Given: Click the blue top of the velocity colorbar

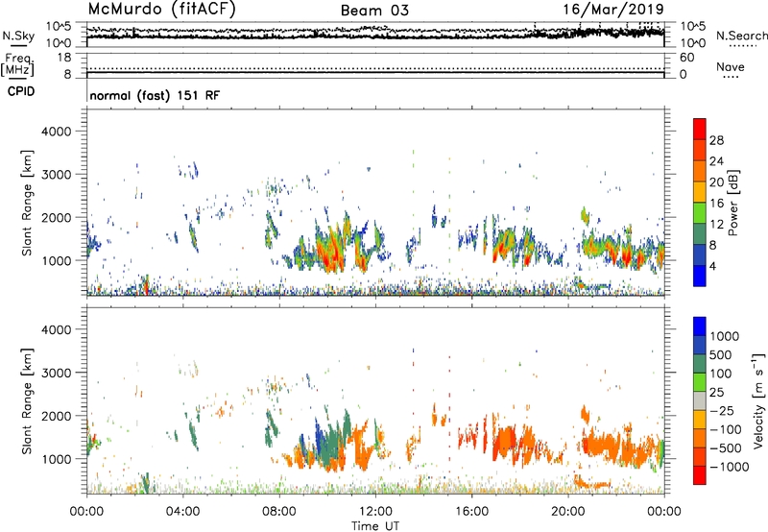Looking at the screenshot, I should (700, 326).
